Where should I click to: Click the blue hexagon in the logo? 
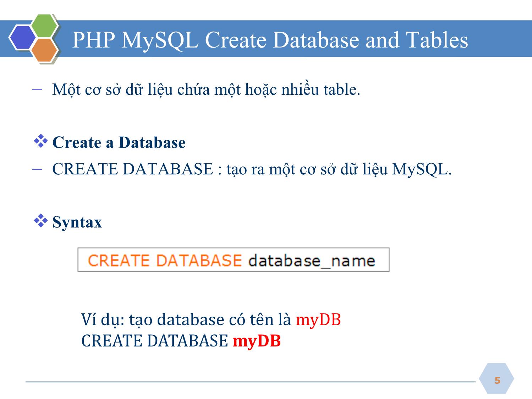(x=22, y=38)
